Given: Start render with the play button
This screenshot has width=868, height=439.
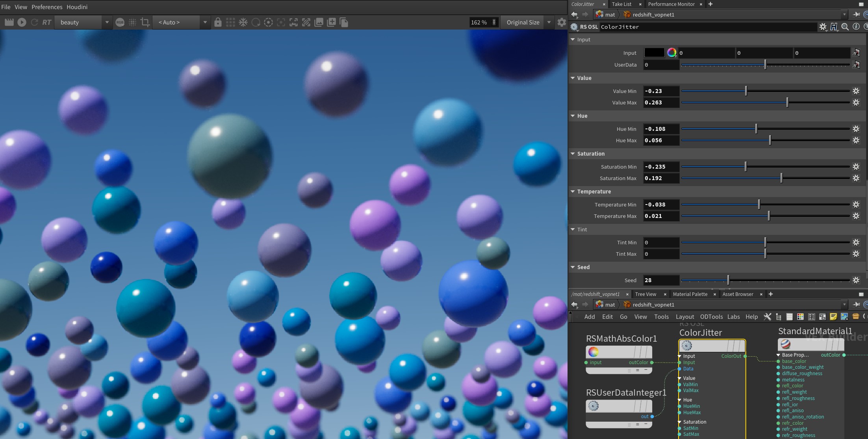Looking at the screenshot, I should (x=22, y=22).
